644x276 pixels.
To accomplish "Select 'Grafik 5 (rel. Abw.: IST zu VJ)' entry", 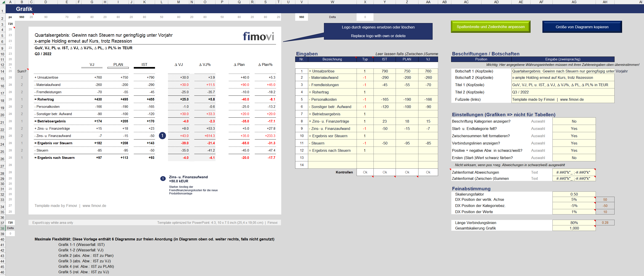I will 84,272.
